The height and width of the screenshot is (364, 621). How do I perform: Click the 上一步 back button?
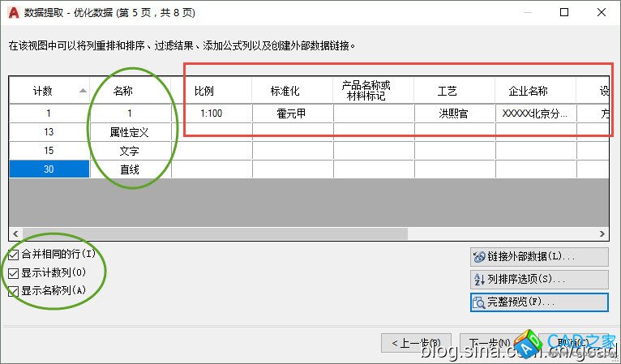pyautogui.click(x=417, y=343)
